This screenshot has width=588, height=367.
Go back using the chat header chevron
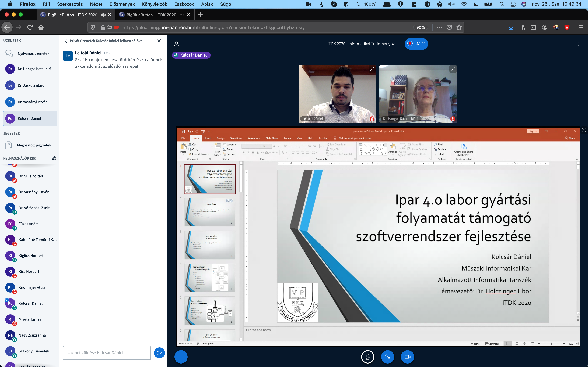coord(66,41)
